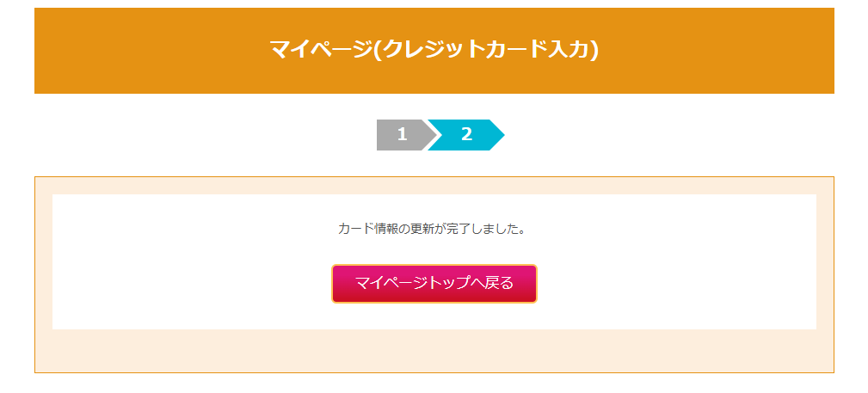Click the マイページ(クレジットカード入力) header title
Screen dimensions: 868x393
(x=434, y=49)
